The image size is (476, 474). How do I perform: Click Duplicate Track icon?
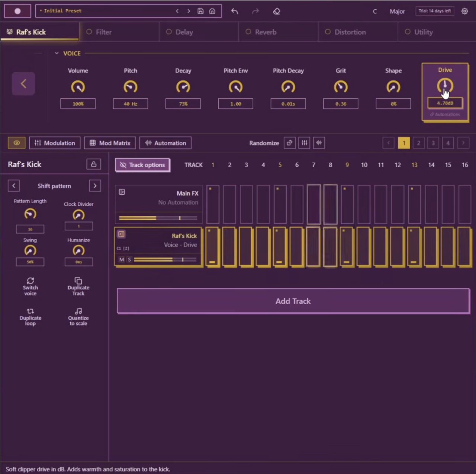click(x=78, y=281)
